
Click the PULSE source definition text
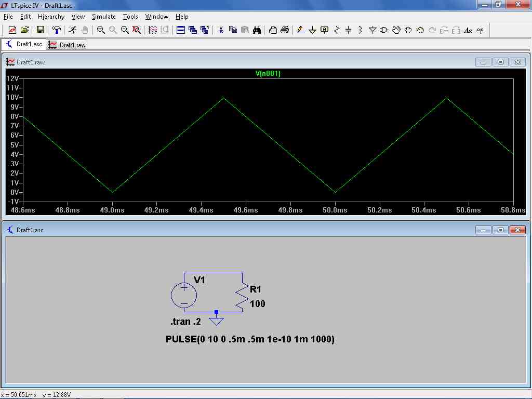tap(250, 339)
